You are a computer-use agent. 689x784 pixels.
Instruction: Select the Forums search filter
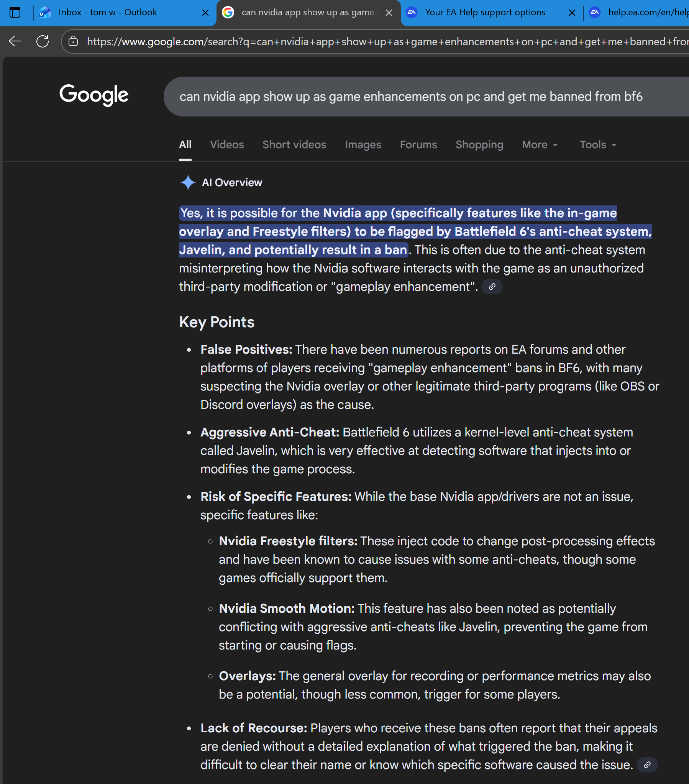418,144
